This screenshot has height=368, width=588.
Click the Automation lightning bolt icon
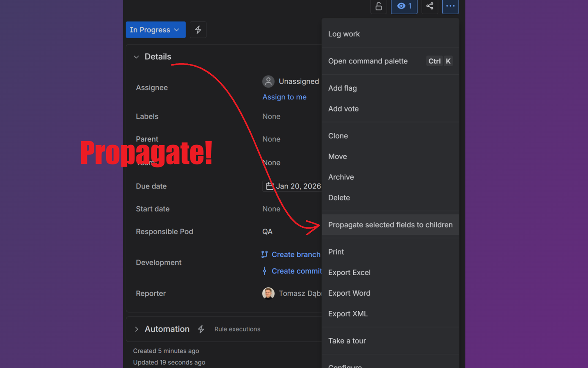(x=201, y=329)
